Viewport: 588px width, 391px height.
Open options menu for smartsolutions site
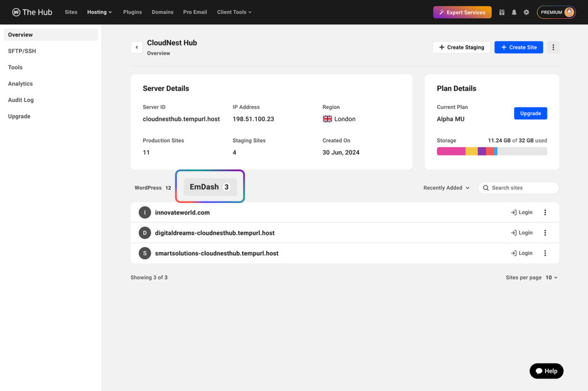545,253
